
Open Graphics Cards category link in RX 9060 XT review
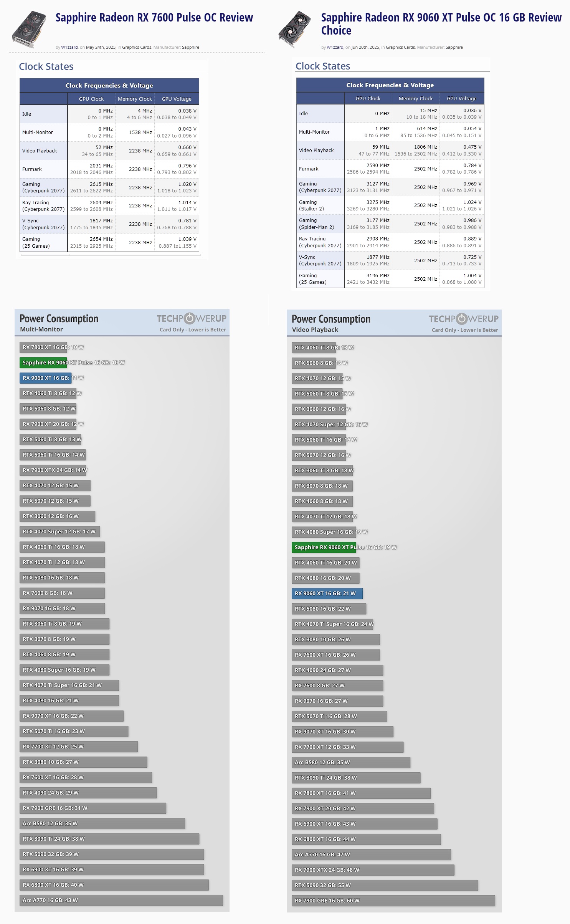tap(400, 47)
